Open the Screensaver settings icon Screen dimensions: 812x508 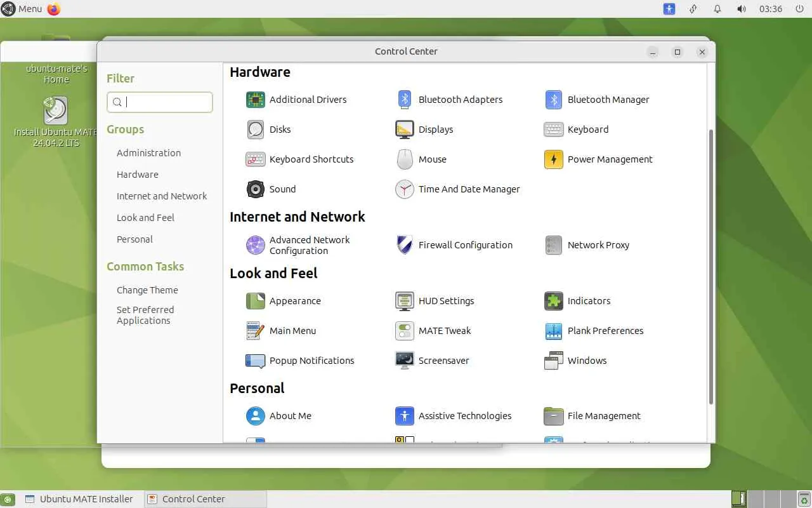[x=404, y=361]
